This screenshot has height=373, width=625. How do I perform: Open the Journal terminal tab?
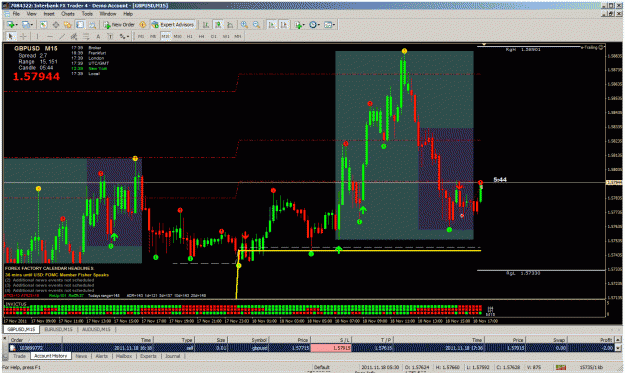pyautogui.click(x=173, y=356)
